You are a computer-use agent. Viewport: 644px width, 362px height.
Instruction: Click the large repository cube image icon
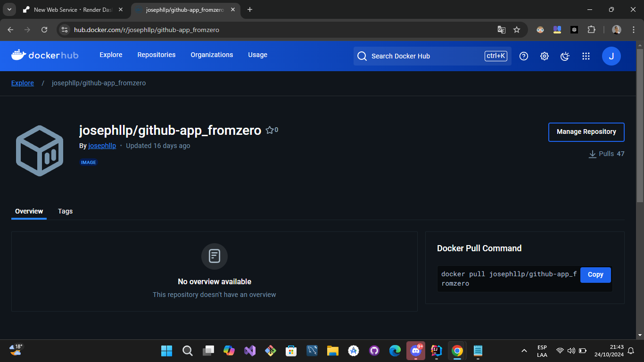coord(40,150)
